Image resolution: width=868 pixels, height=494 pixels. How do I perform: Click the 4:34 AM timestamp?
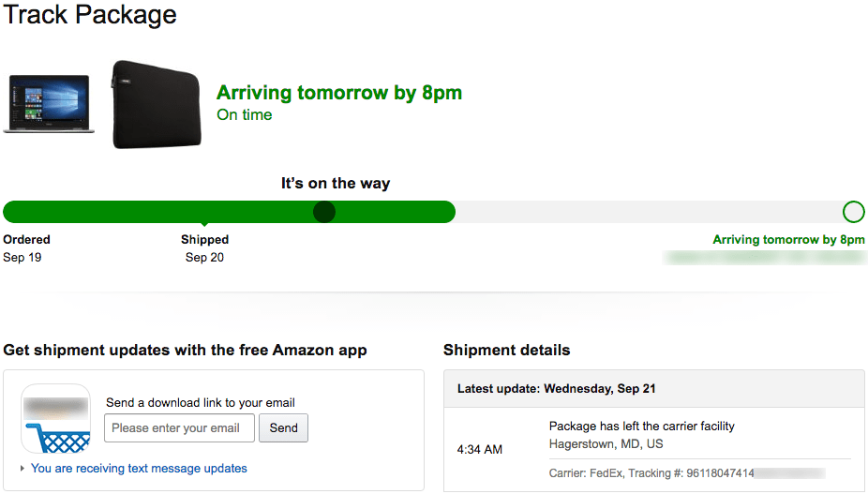point(480,450)
